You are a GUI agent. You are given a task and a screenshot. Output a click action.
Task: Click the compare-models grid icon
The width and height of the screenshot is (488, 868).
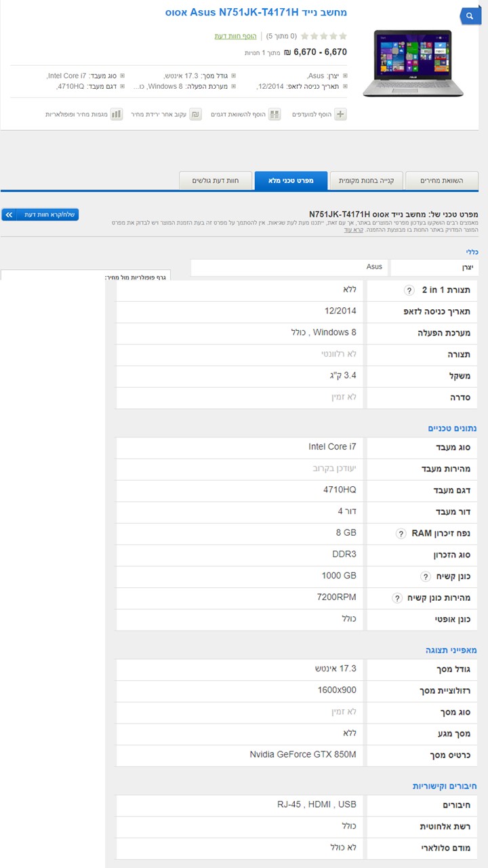pyautogui.click(x=274, y=115)
